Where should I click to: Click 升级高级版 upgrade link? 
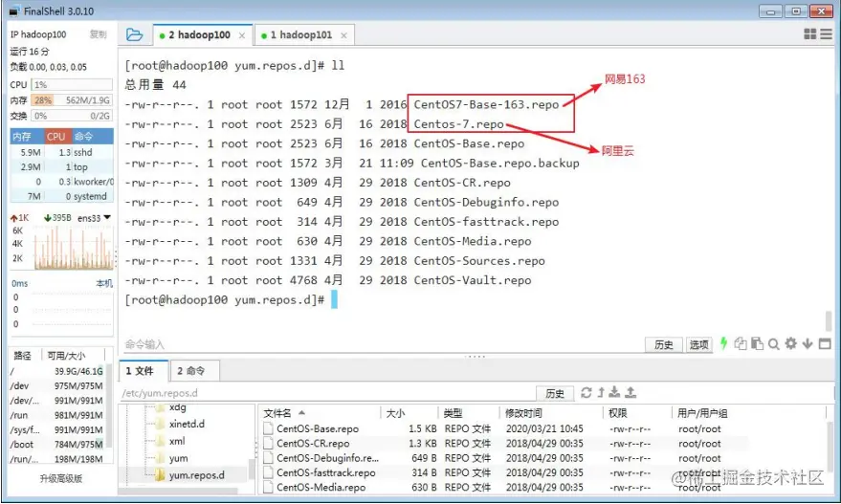[60, 478]
